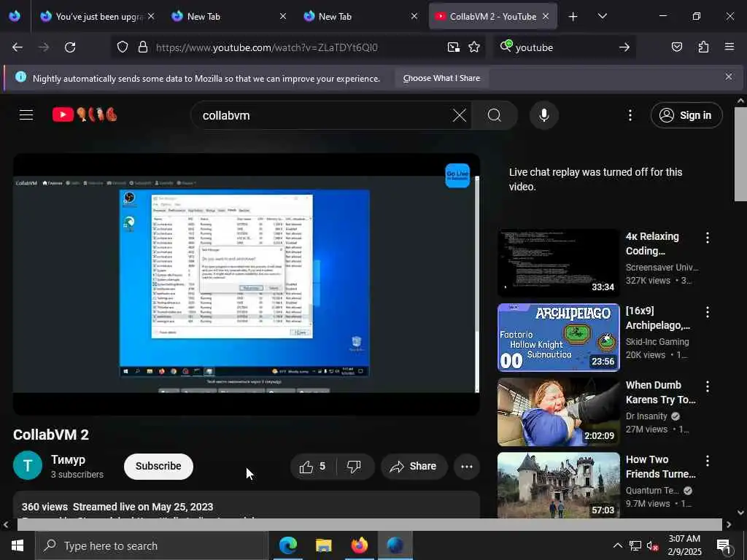The height and width of the screenshot is (560, 747).
Task: Click 'Streamed live on May 25, 2023' text
Action: 143,507
